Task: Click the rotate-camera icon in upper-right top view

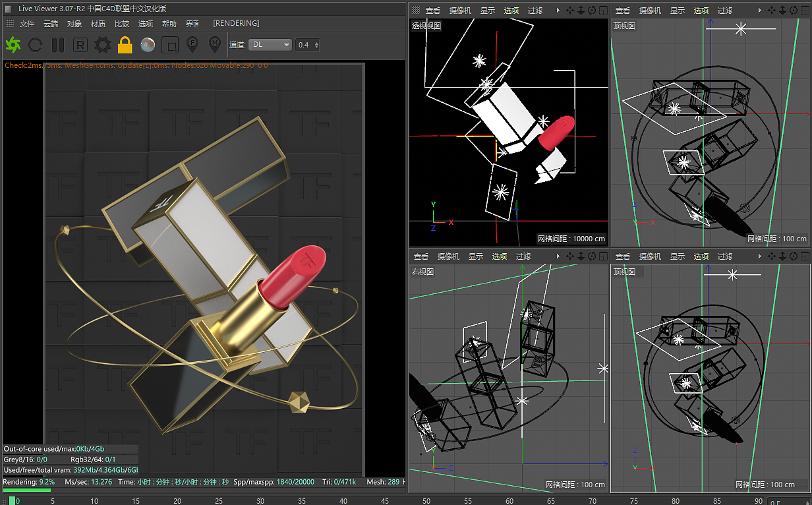Action: click(x=794, y=11)
